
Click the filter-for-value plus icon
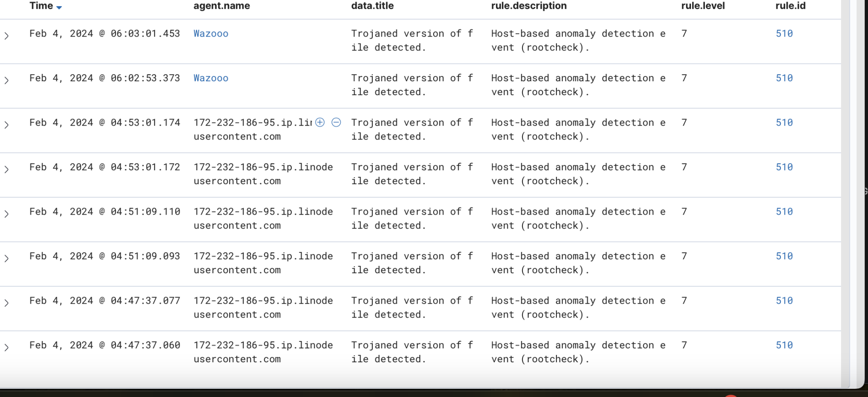click(320, 122)
